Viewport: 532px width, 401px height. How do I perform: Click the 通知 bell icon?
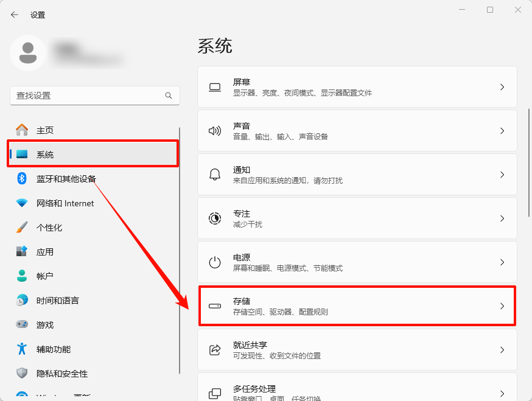pos(214,174)
